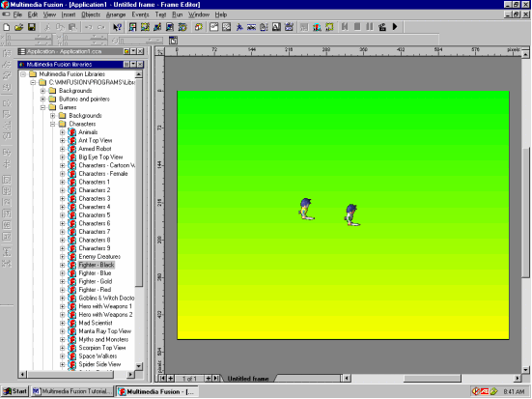Expand the Characters 5 library
Image resolution: width=532 pixels, height=399 pixels.
point(63,215)
